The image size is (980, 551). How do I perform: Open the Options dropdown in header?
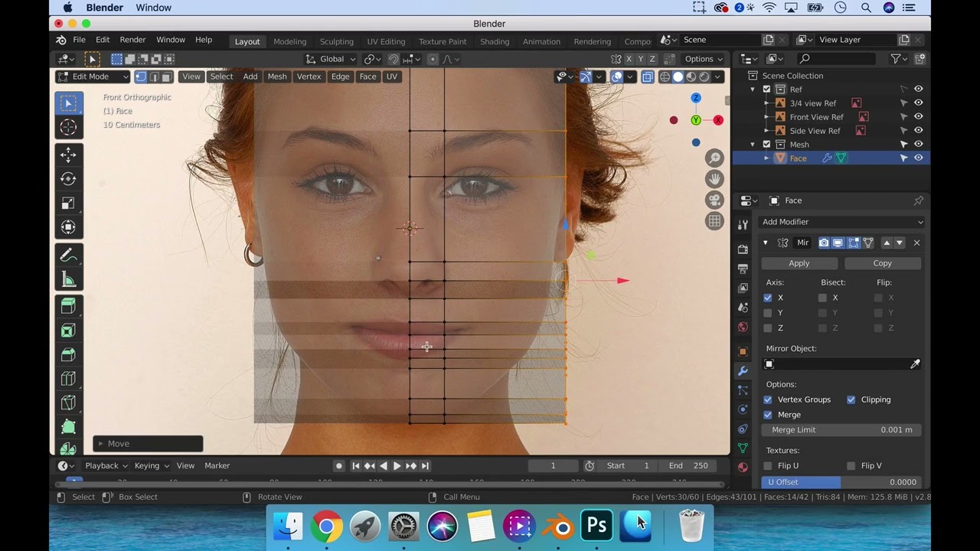tap(704, 59)
